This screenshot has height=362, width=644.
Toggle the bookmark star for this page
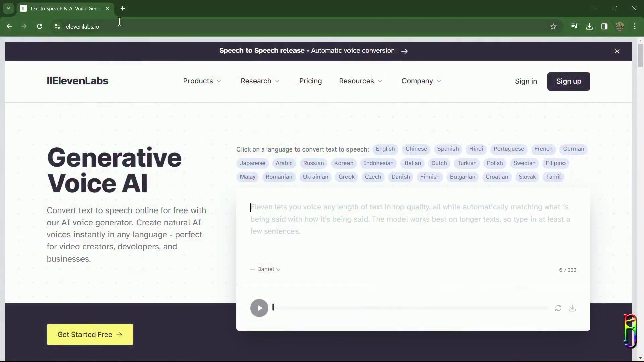coord(553,26)
